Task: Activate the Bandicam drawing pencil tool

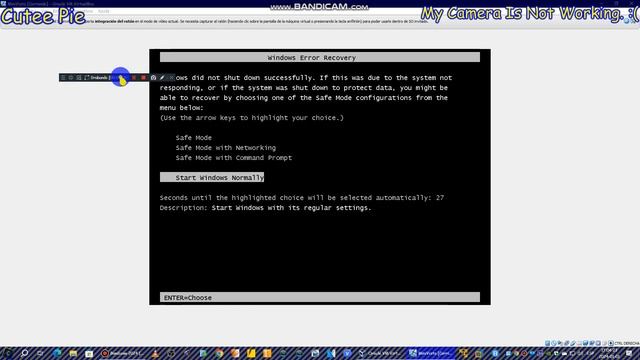Action: point(162,78)
